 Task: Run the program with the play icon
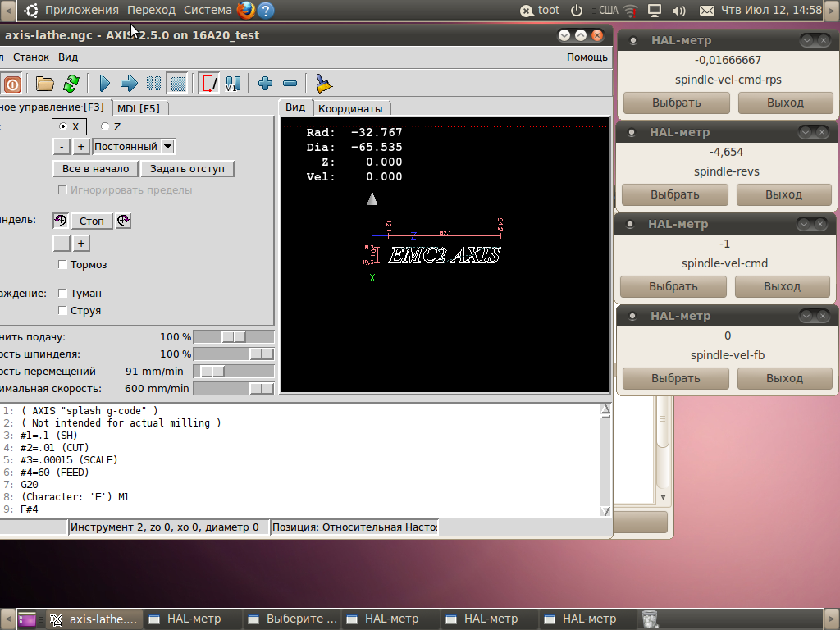click(x=104, y=84)
